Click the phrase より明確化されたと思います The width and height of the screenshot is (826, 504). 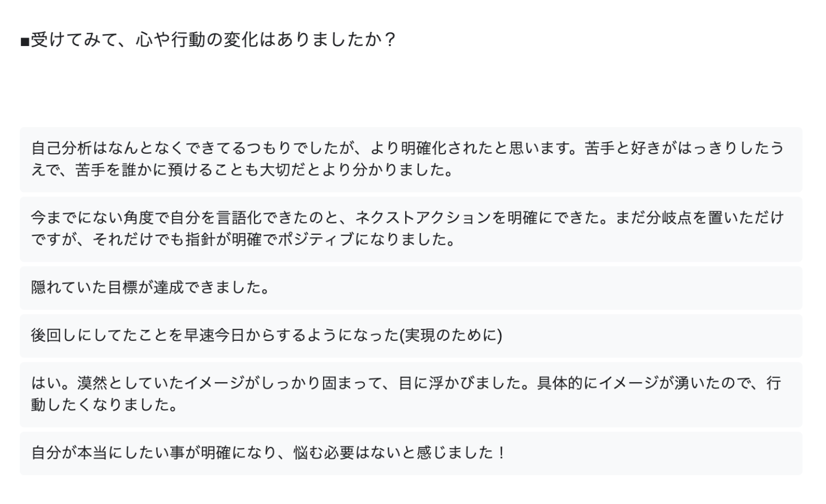click(469, 148)
